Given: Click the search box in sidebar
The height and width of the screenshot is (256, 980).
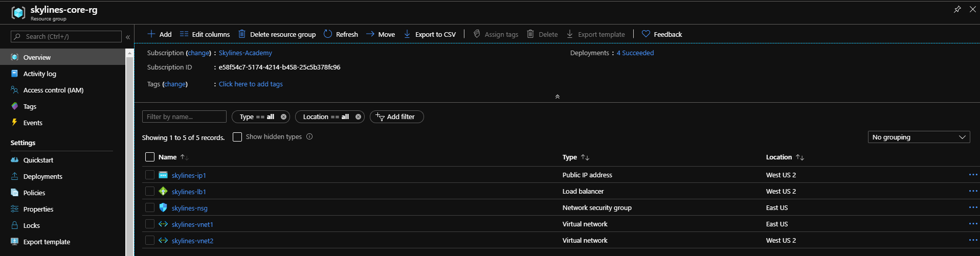Looking at the screenshot, I should pos(66,36).
